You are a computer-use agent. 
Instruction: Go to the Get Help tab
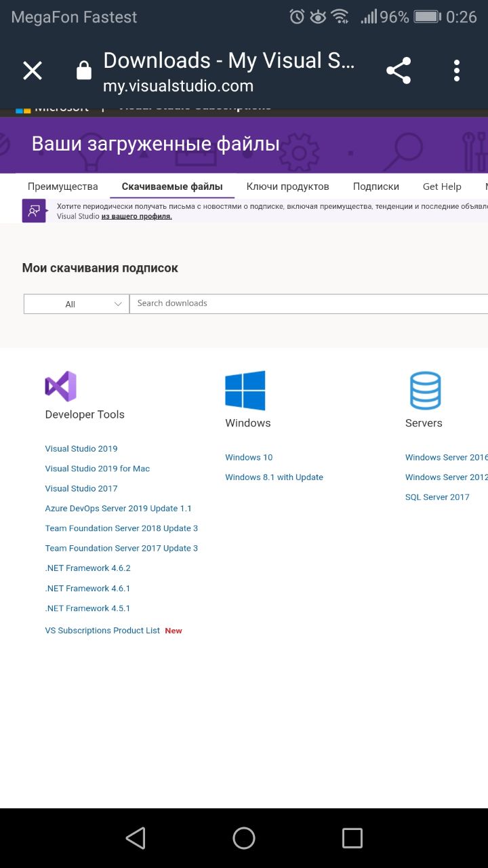click(442, 186)
